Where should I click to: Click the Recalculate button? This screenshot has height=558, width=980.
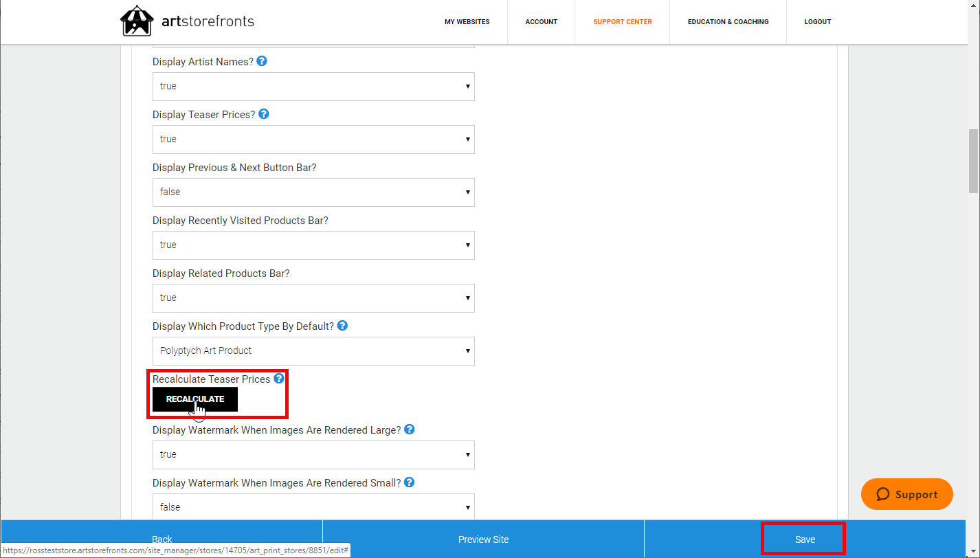coord(195,399)
